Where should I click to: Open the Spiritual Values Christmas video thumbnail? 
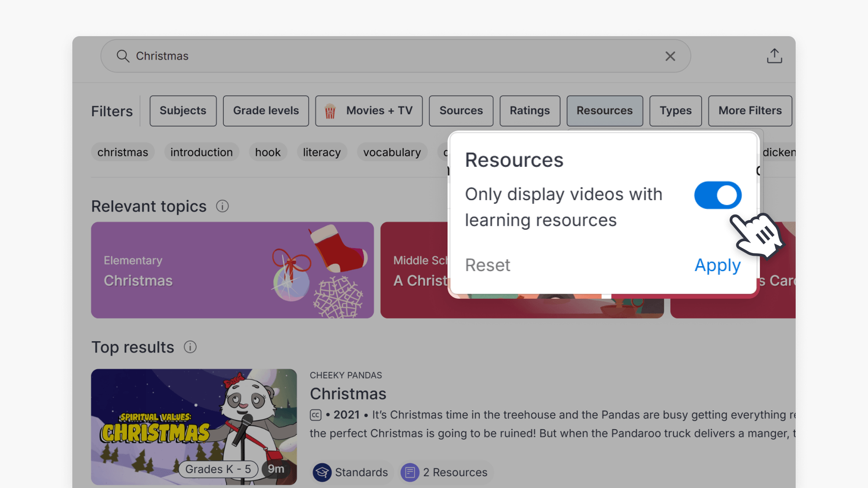coord(194,427)
